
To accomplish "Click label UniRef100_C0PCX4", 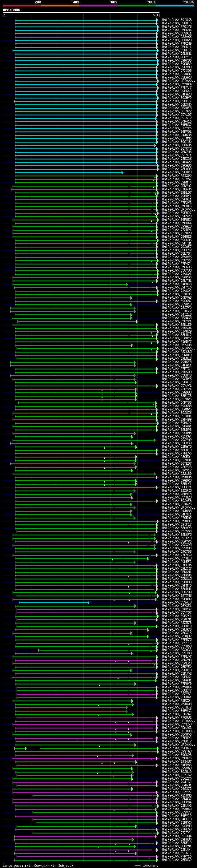I will (176, 677).
